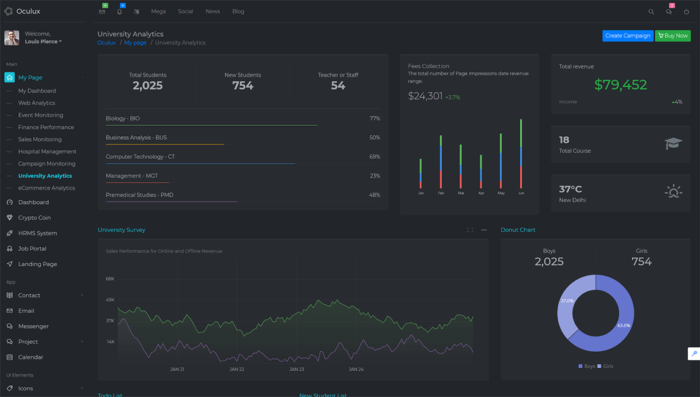The width and height of the screenshot is (700, 397).
Task: Click the power logout icon
Action: [686, 12]
